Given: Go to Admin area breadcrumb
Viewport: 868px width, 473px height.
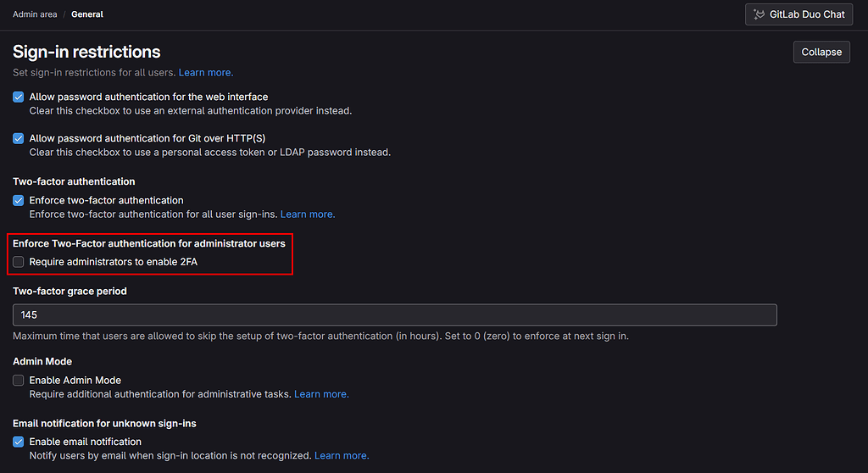Looking at the screenshot, I should (35, 14).
